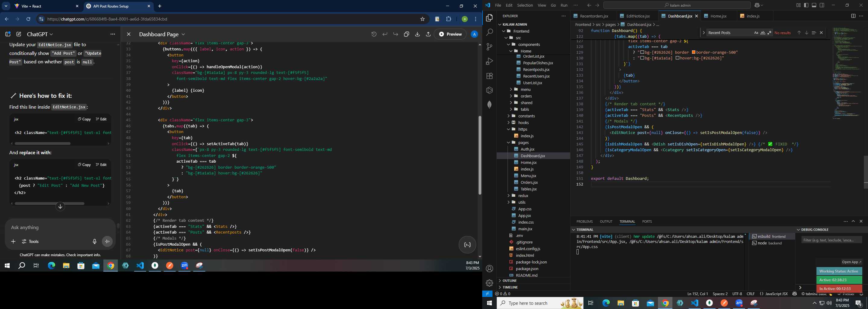868x309 pixels.
Task: Click the Open App overlay button
Action: pyautogui.click(x=851, y=262)
